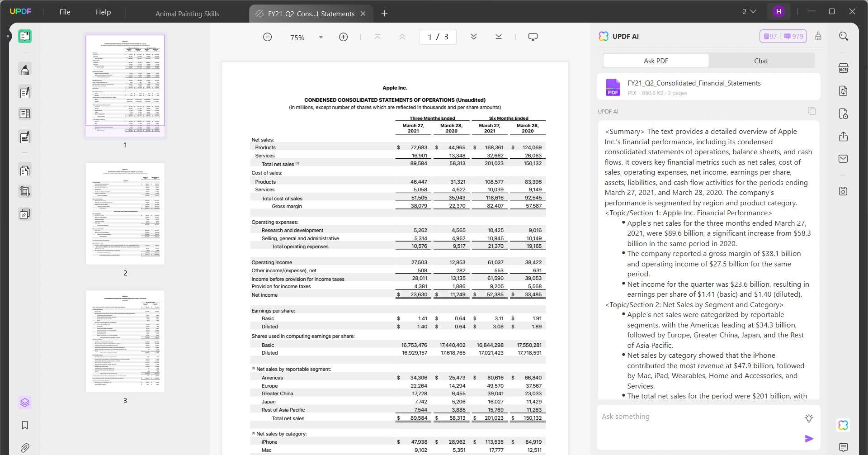
Task: Show the layers panel icon
Action: (x=25, y=402)
